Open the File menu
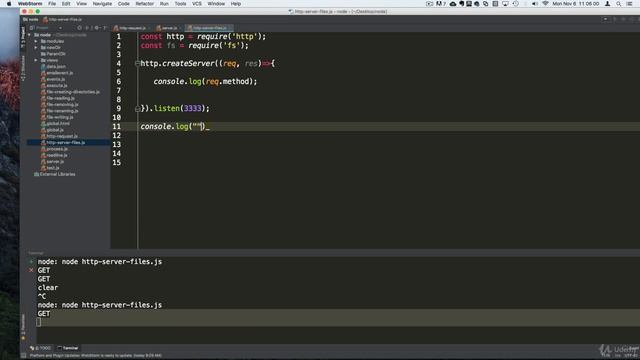The height and width of the screenshot is (360, 640). 52,4
